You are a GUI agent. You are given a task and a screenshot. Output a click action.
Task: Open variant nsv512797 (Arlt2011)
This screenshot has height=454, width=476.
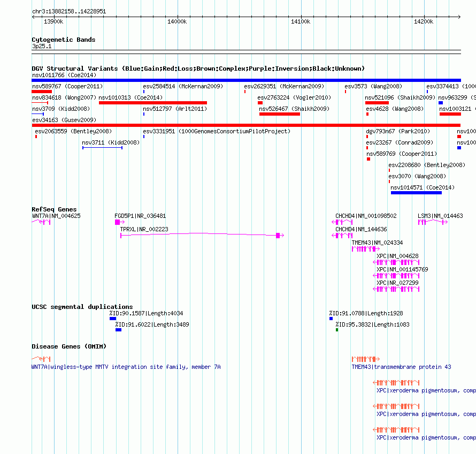[x=175, y=109]
